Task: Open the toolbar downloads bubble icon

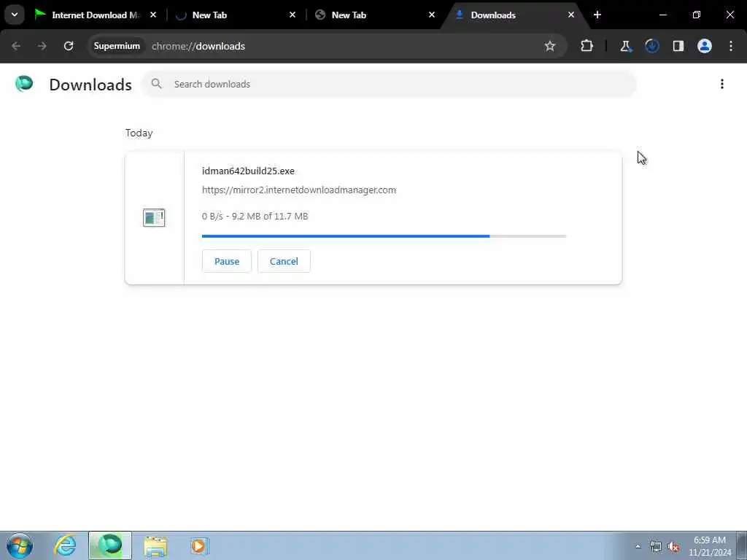Action: 651,46
